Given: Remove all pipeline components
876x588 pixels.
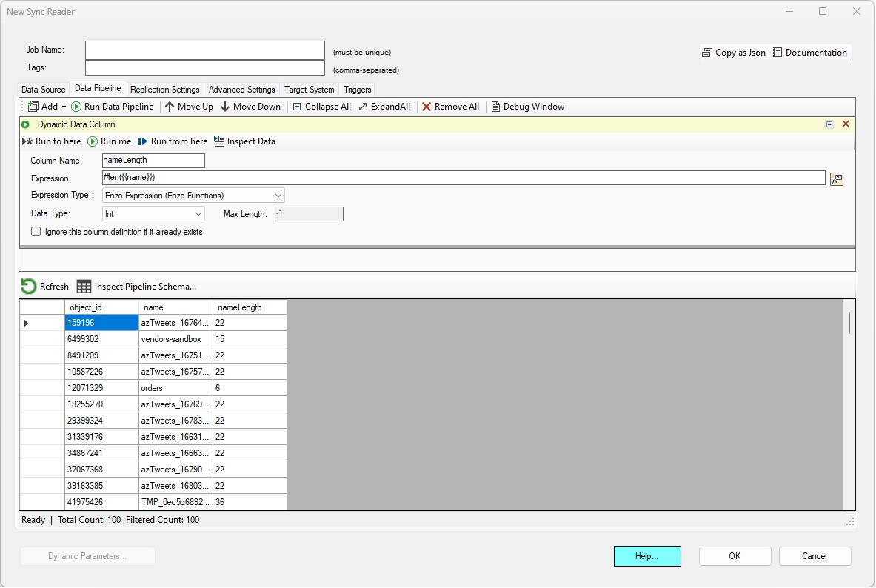Looking at the screenshot, I should point(450,107).
